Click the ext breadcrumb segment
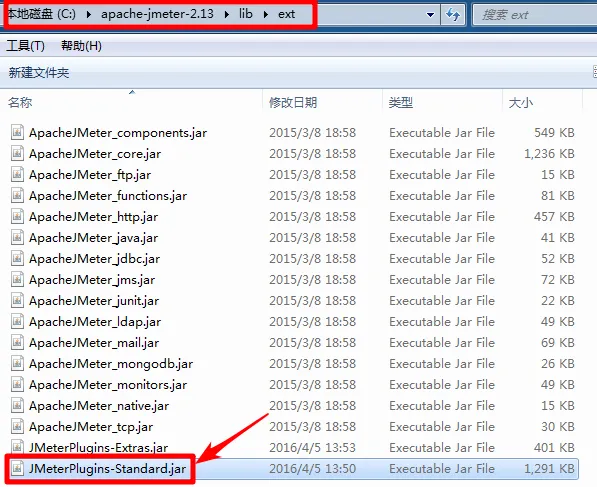 [x=286, y=14]
